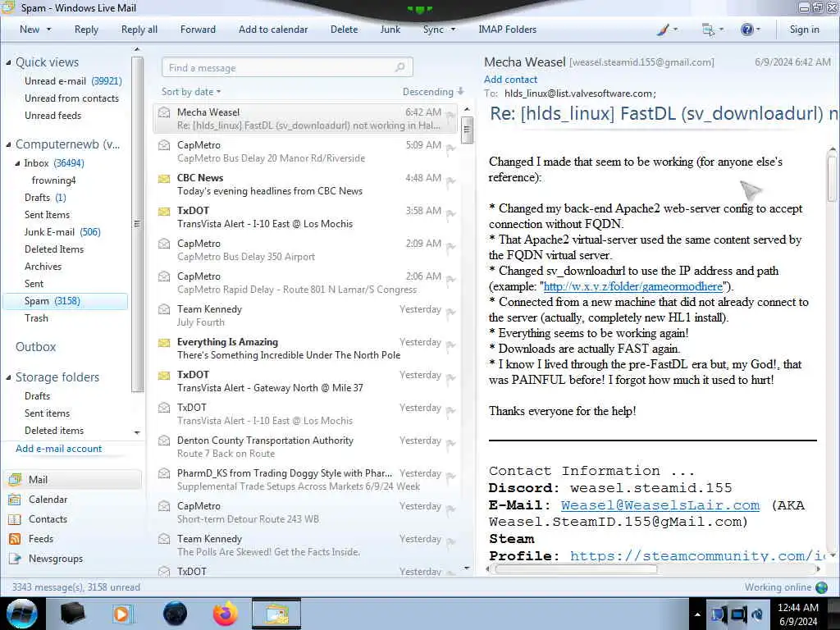Open the Sort by date dropdown
The image size is (840, 630).
(190, 92)
